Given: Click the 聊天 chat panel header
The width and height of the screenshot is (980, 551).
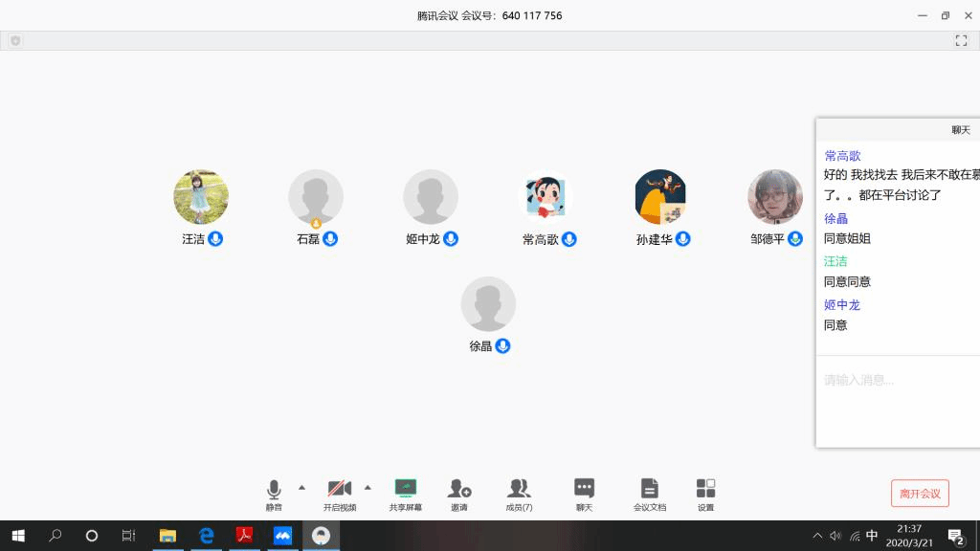Looking at the screenshot, I should [959, 130].
